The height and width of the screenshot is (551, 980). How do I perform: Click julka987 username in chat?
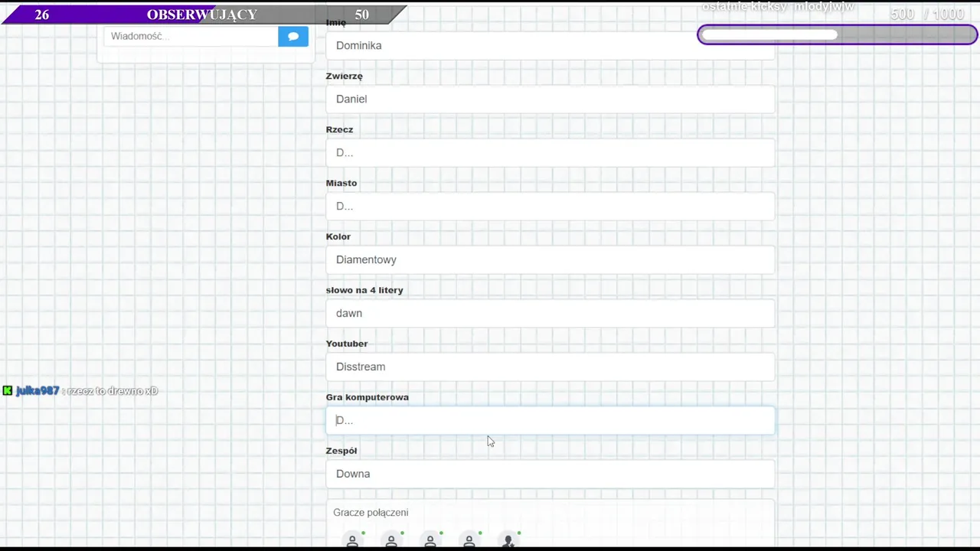pyautogui.click(x=38, y=391)
